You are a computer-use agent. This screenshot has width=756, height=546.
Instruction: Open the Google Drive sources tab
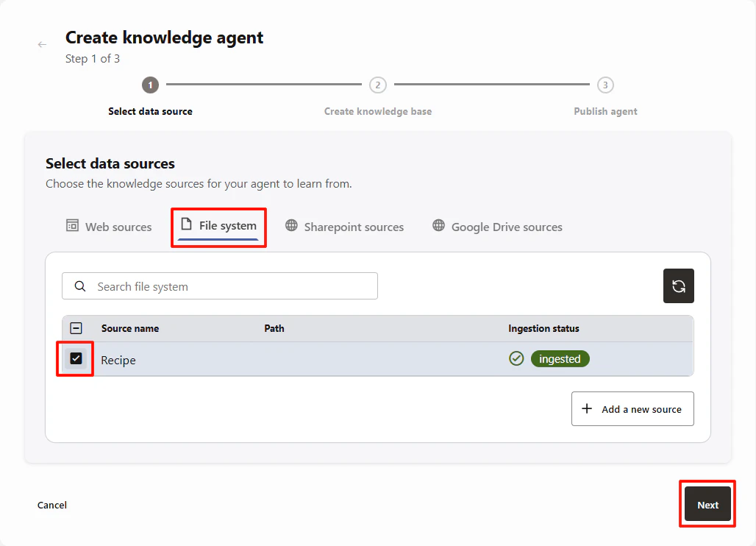pos(497,227)
